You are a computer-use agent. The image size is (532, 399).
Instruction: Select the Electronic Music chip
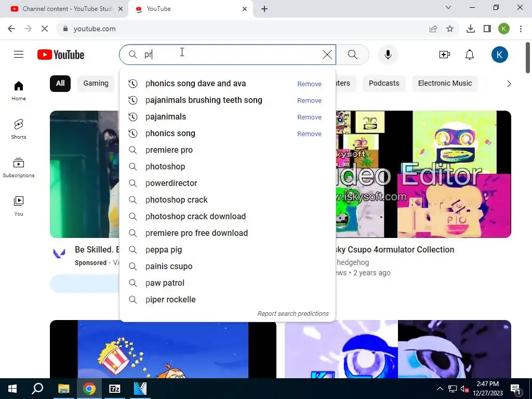445,84
